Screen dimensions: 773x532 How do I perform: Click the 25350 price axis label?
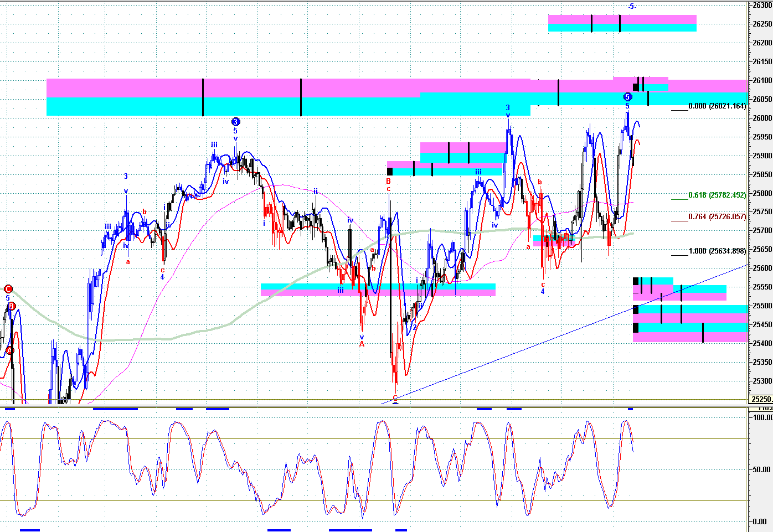point(762,362)
